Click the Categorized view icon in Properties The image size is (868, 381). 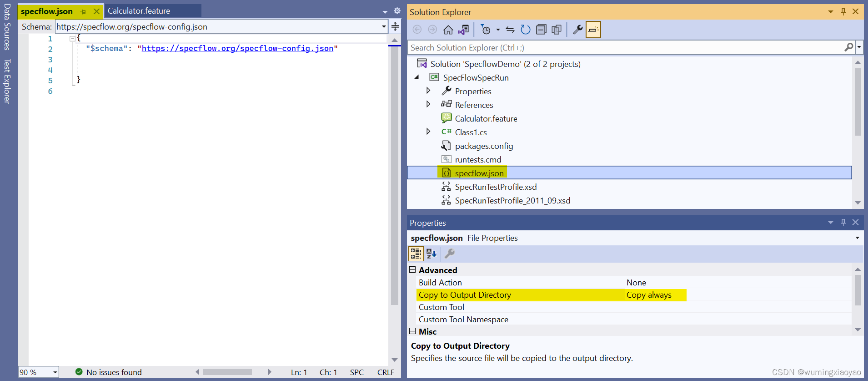(x=416, y=254)
